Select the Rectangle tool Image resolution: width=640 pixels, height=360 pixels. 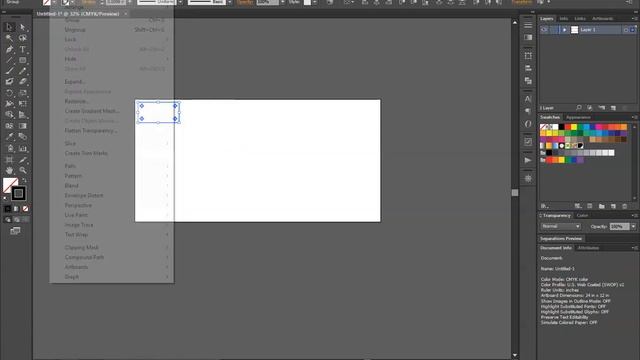(x=22, y=60)
